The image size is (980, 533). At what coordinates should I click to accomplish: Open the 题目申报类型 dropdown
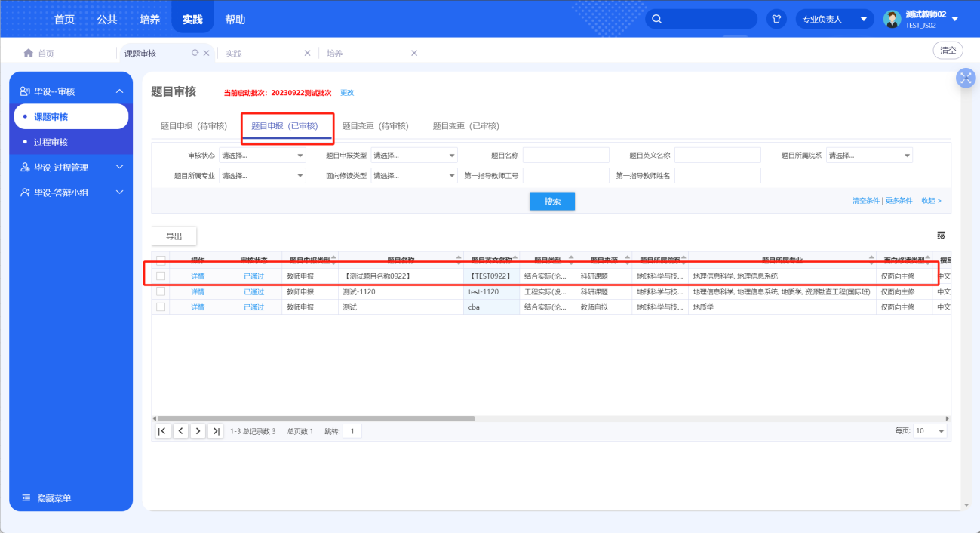pos(414,156)
